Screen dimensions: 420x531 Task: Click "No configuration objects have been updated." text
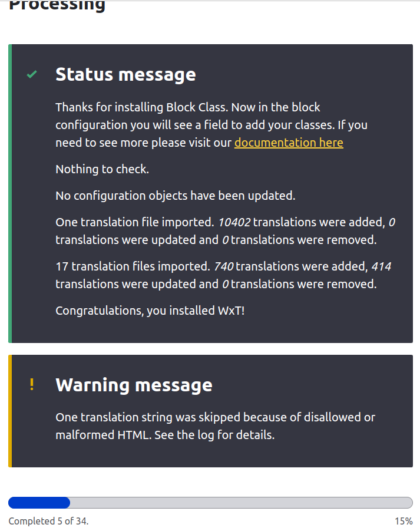[x=176, y=196]
